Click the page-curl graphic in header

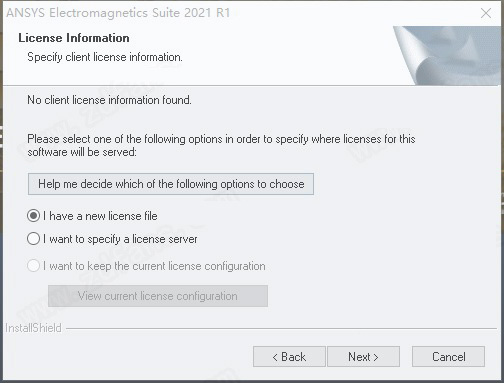[x=448, y=55]
